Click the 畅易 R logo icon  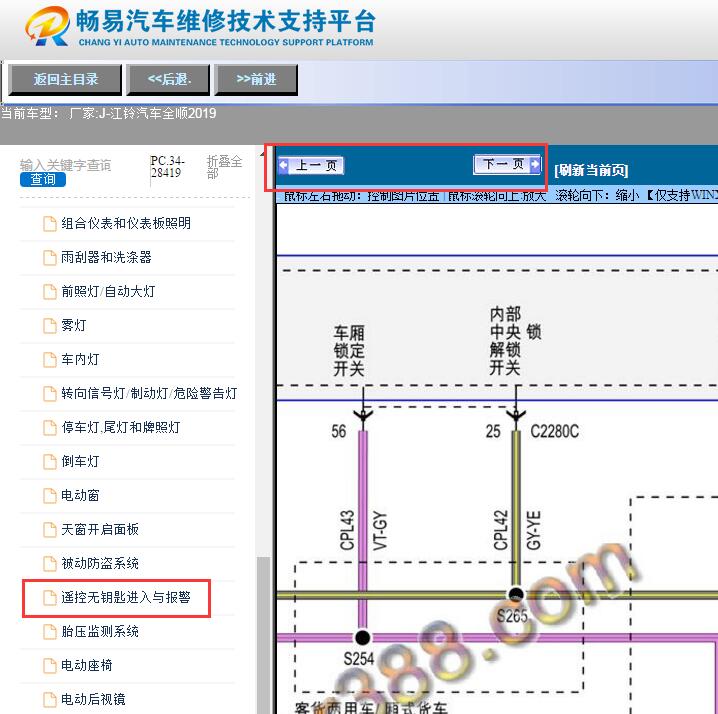click(48, 26)
